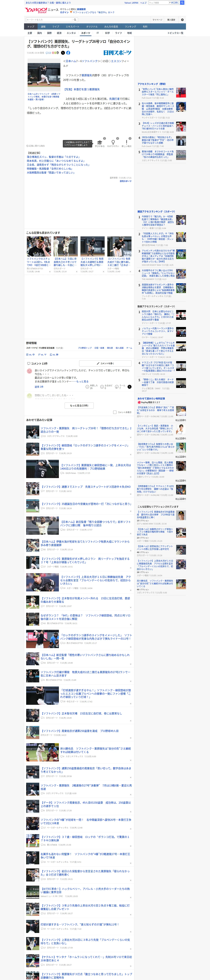Dismiss ソフトバンクのスチュワート recommended card X
This screenshot has width=210, height=980.
tap(50, 272)
